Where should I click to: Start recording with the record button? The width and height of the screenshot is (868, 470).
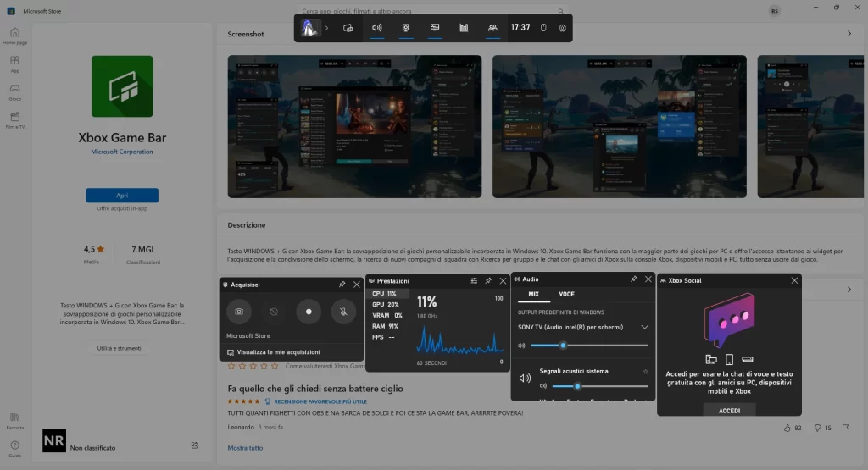pyautogui.click(x=309, y=312)
